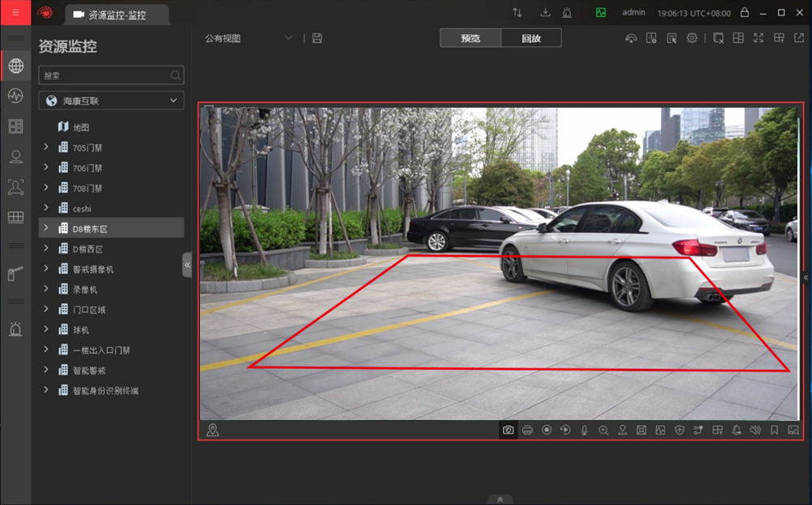Start recording with the record icon
Image resolution: width=812 pixels, height=505 pixels.
(x=546, y=430)
